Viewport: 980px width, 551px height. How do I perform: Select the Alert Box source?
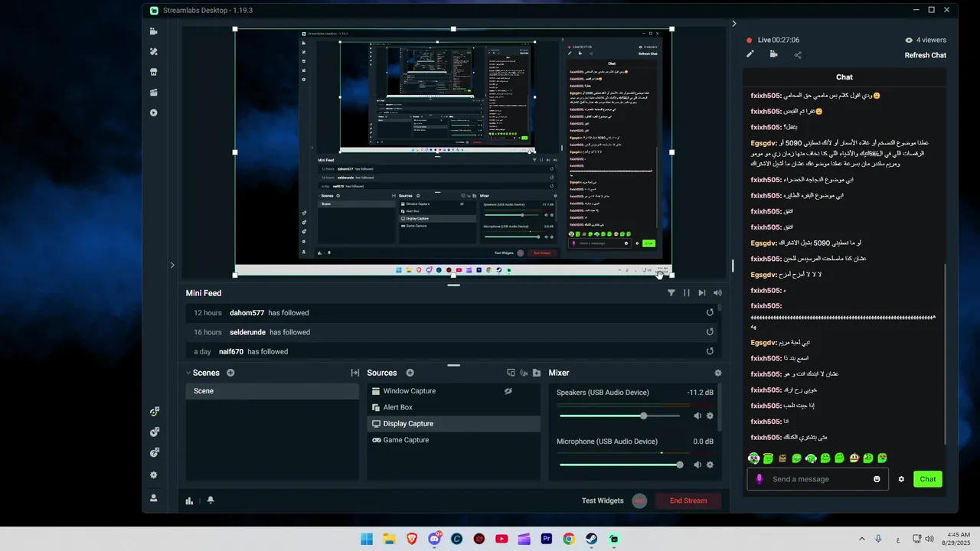[x=453, y=407]
